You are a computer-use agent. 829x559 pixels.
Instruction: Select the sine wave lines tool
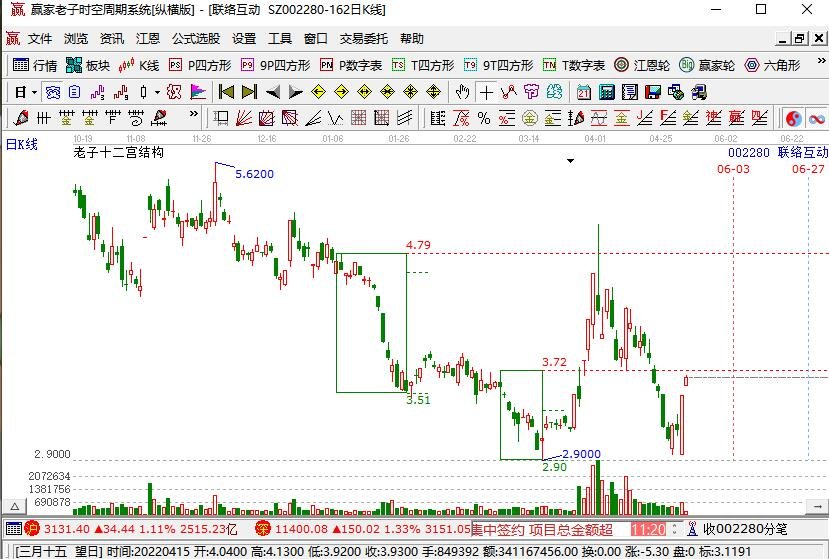(x=598, y=117)
